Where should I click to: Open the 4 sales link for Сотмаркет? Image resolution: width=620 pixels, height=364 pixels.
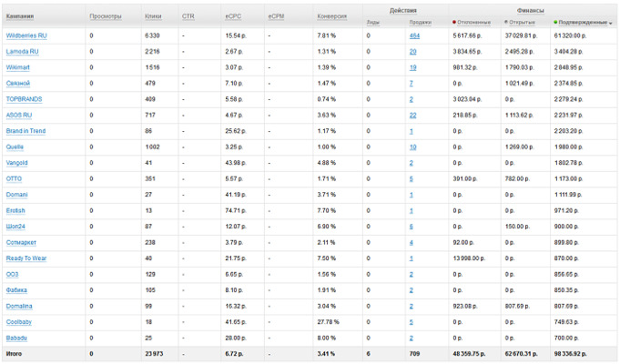point(412,242)
